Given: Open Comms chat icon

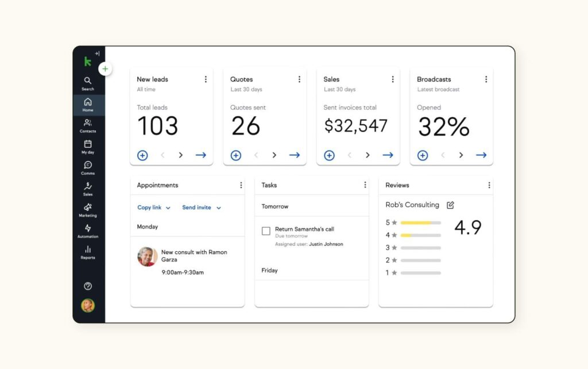Looking at the screenshot, I should pyautogui.click(x=88, y=167).
